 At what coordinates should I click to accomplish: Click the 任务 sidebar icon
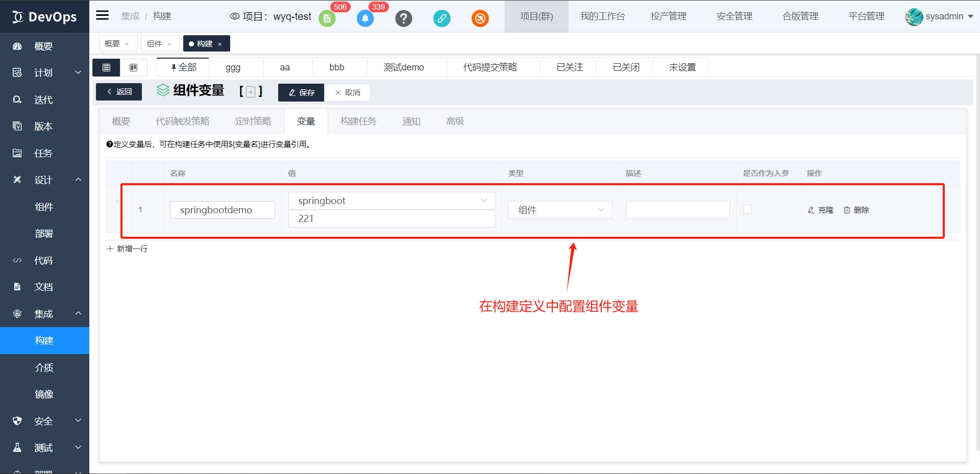[17, 153]
